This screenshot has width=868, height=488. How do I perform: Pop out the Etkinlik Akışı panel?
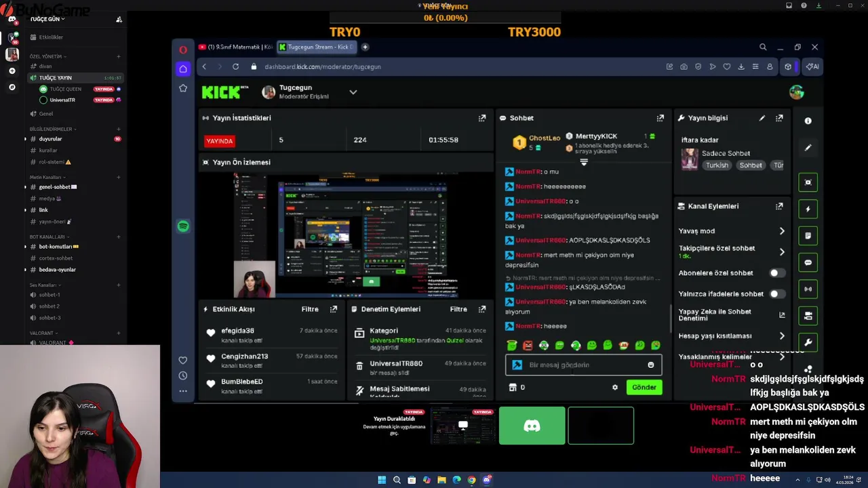coord(334,309)
